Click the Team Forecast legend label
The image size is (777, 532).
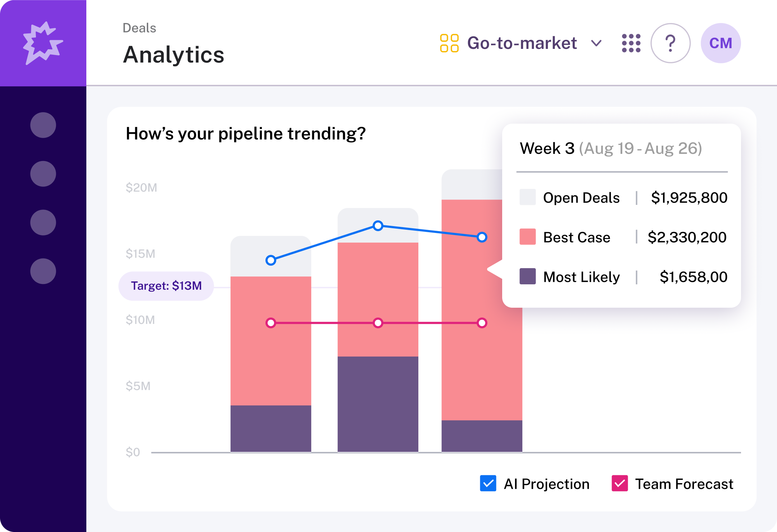pos(684,484)
